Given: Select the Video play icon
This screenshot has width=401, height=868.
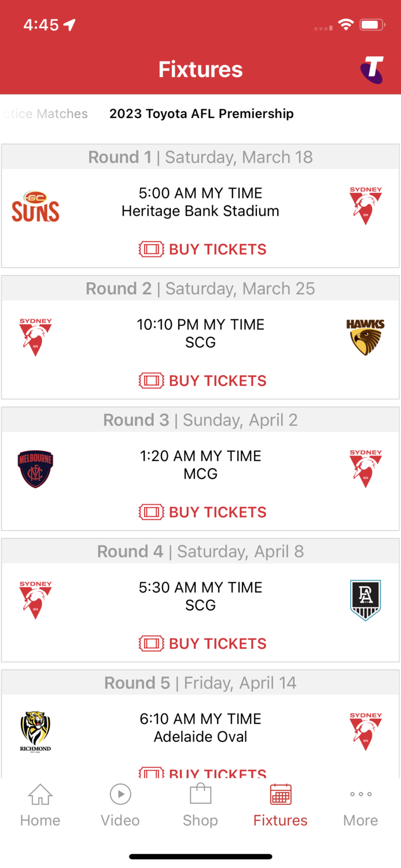Looking at the screenshot, I should [x=120, y=794].
